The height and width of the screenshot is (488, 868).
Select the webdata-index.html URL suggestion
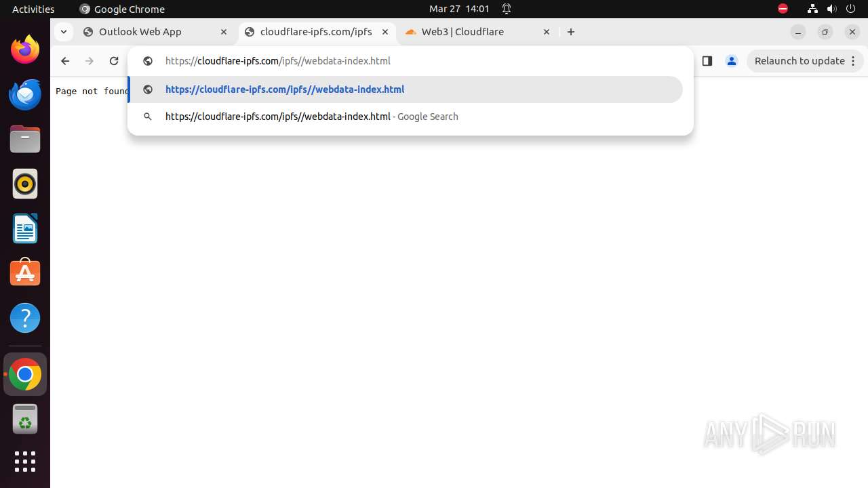click(x=406, y=89)
